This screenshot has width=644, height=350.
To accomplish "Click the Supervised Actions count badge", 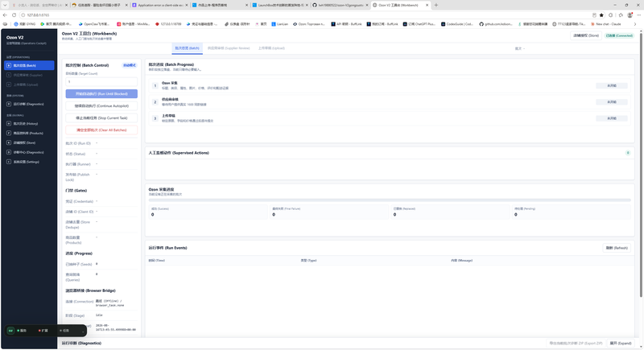I will point(628,153).
